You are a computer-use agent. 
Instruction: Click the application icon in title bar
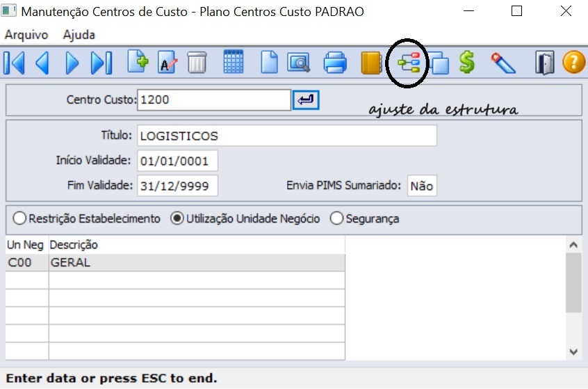9,11
